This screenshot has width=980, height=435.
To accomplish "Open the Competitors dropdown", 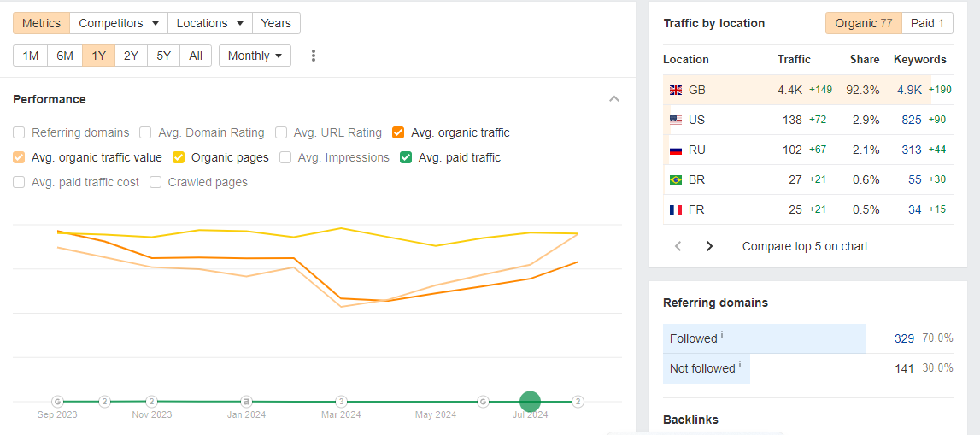I will [x=119, y=23].
